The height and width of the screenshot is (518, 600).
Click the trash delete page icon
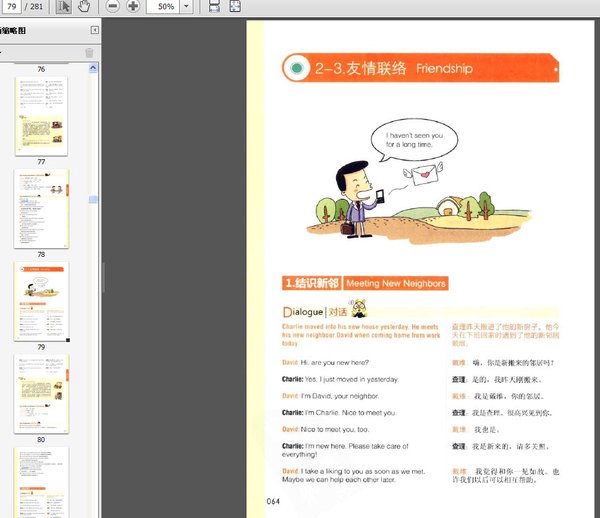point(89,52)
